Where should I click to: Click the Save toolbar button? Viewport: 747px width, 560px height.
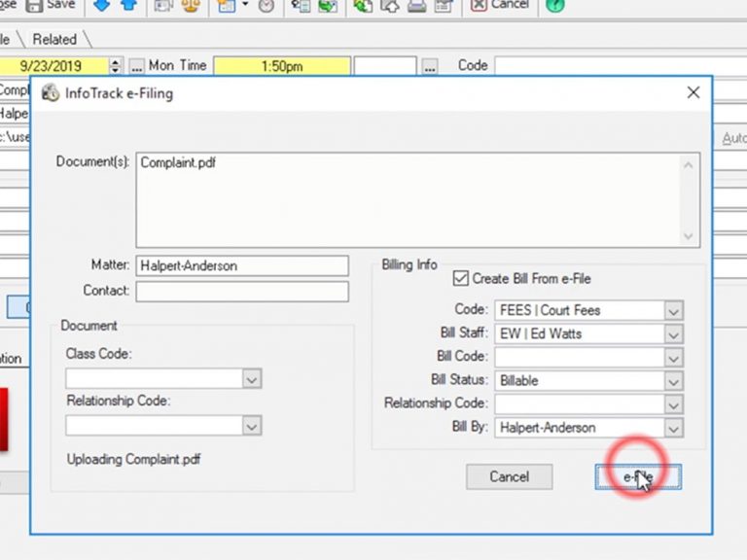click(51, 6)
